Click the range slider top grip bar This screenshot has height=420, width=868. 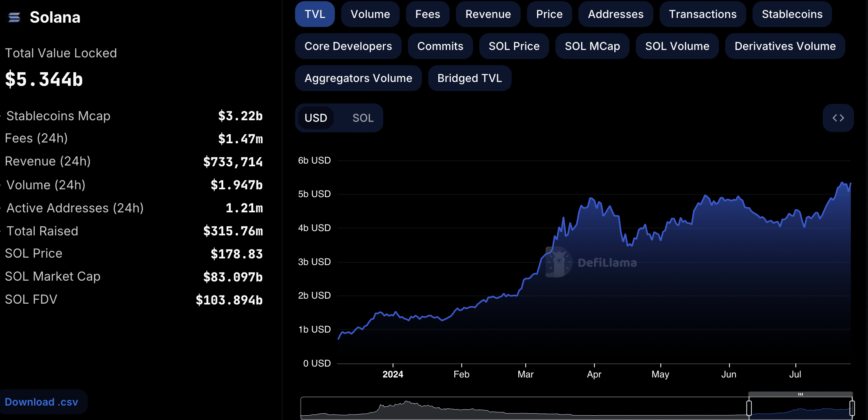[x=800, y=394]
